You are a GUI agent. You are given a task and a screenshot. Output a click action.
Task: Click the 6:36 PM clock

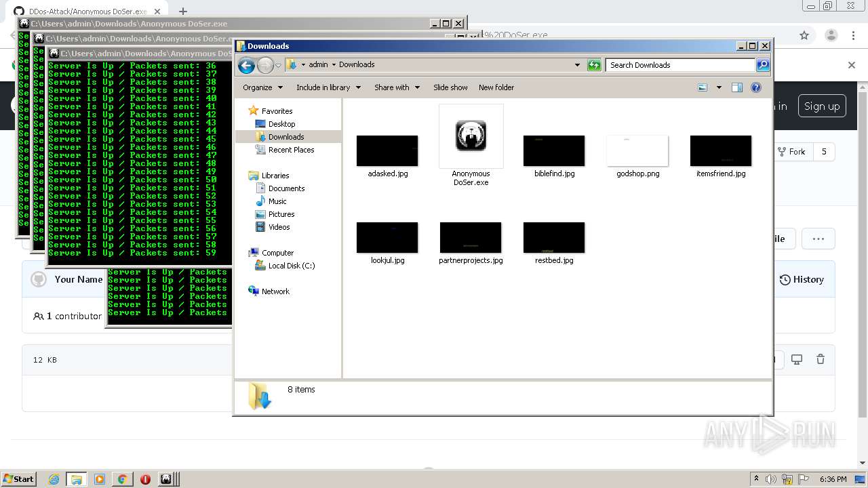click(833, 479)
